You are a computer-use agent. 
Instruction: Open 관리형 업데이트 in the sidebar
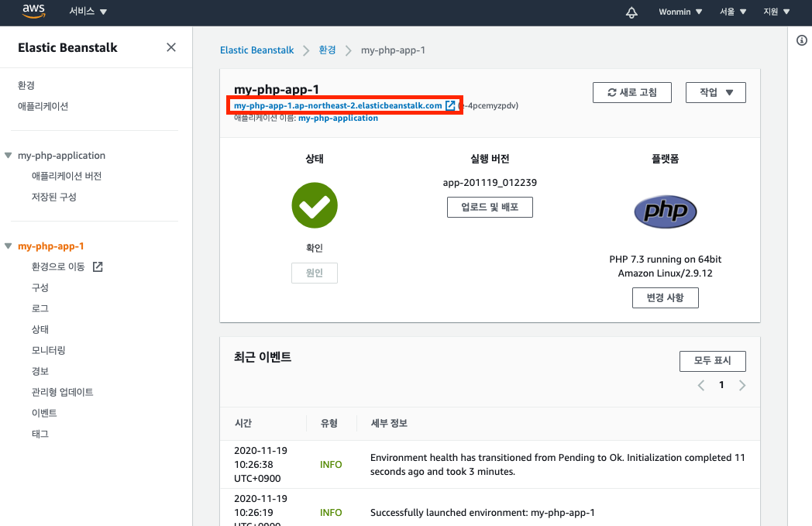pyautogui.click(x=62, y=392)
